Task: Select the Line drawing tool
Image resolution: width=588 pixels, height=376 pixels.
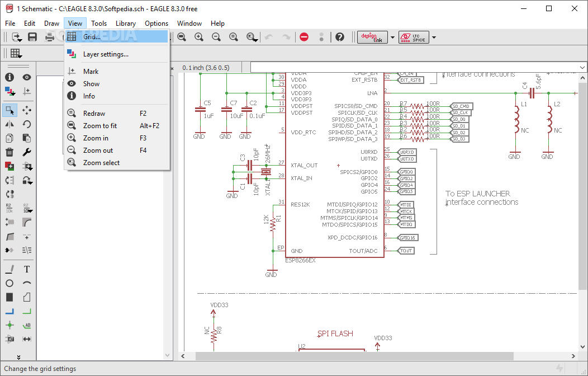Action: point(10,269)
